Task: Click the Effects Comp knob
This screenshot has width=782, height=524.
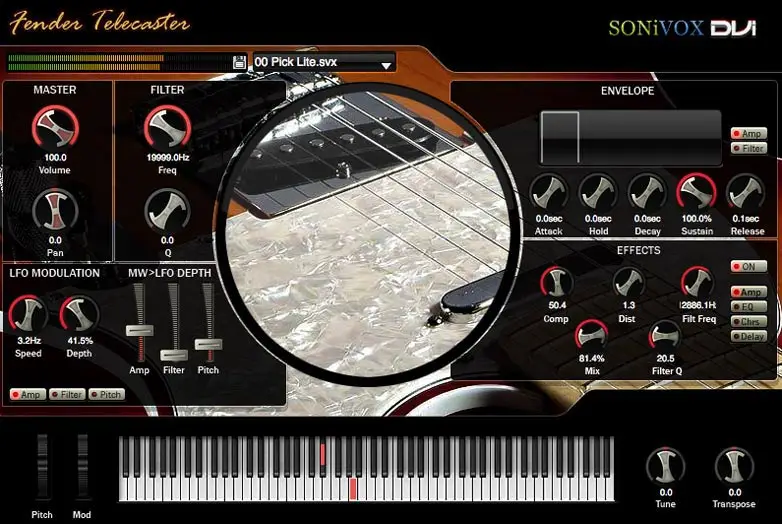Action: tap(557, 283)
